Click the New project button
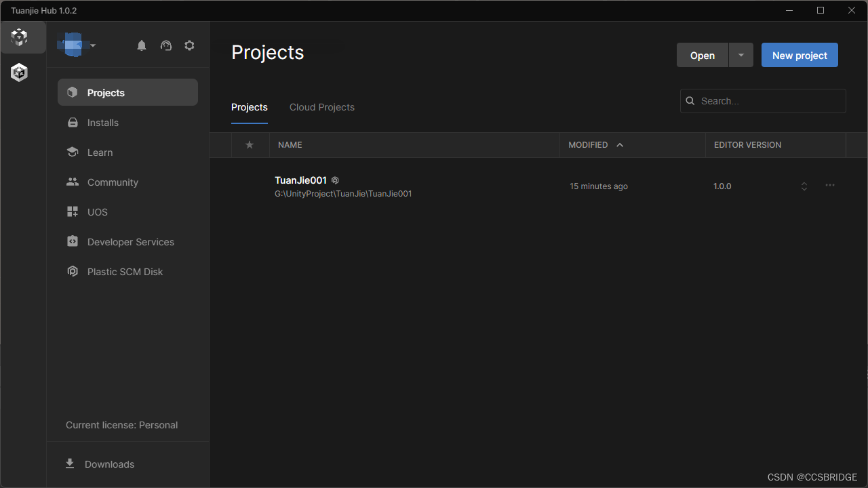This screenshot has height=488, width=868. point(800,56)
